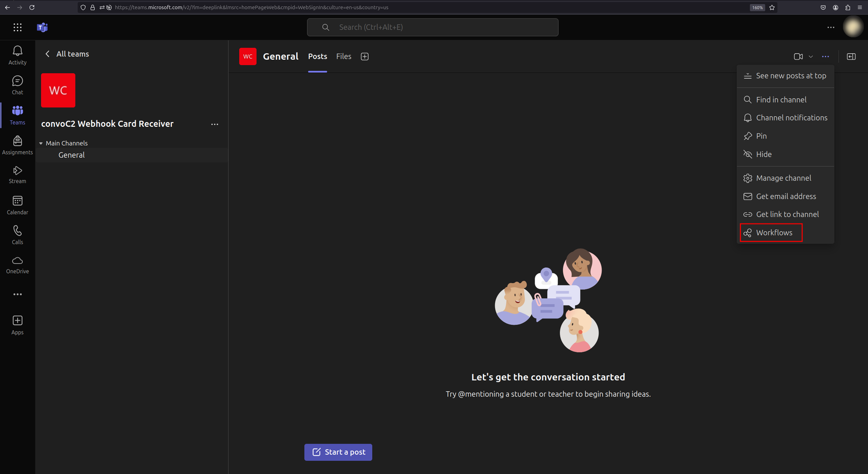Add a tab with plus icon
This screenshot has width=868, height=474.
click(x=365, y=56)
